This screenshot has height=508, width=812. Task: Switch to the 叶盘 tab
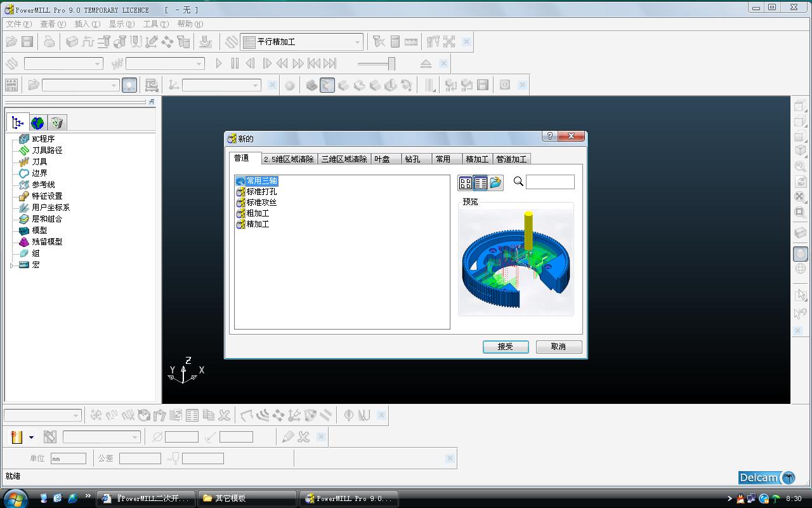[386, 159]
